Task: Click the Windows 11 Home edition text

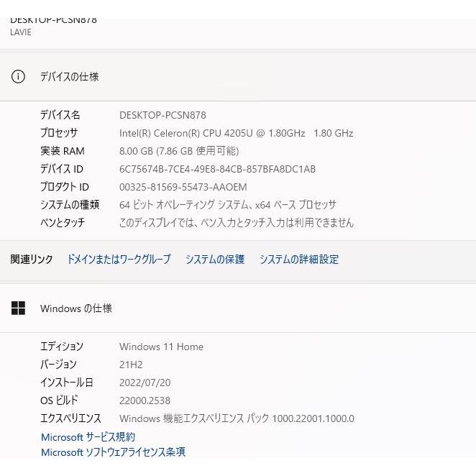Action: point(161,347)
